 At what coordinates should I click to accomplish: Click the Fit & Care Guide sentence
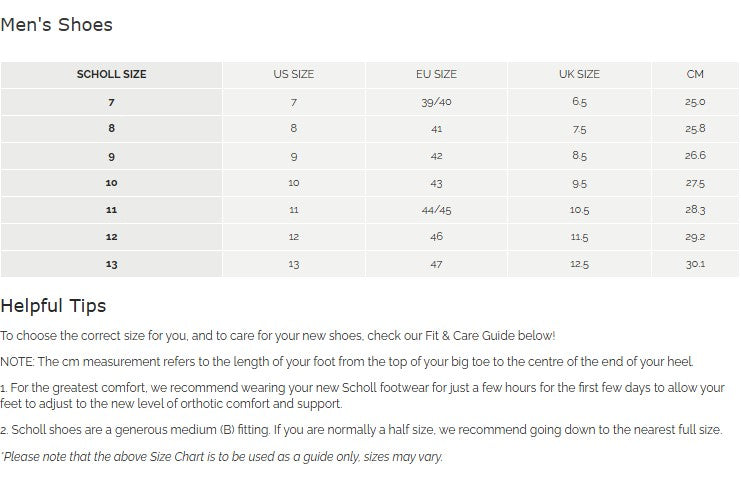click(x=278, y=336)
